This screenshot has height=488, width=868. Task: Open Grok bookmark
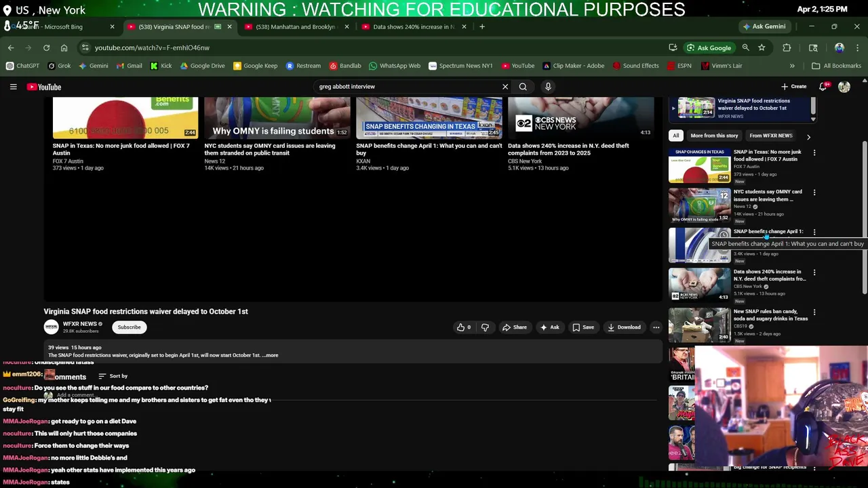(59, 66)
